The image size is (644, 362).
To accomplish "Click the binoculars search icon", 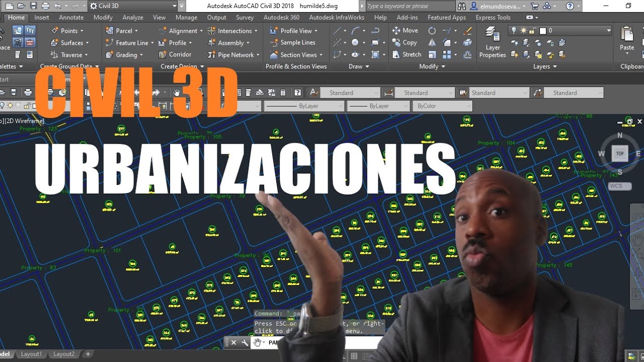I will click(x=462, y=6).
